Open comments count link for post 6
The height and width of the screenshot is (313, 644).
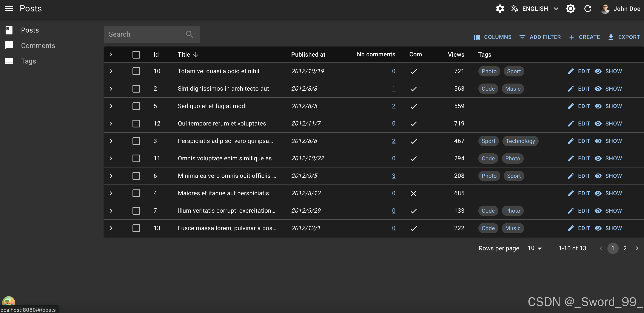tap(393, 176)
